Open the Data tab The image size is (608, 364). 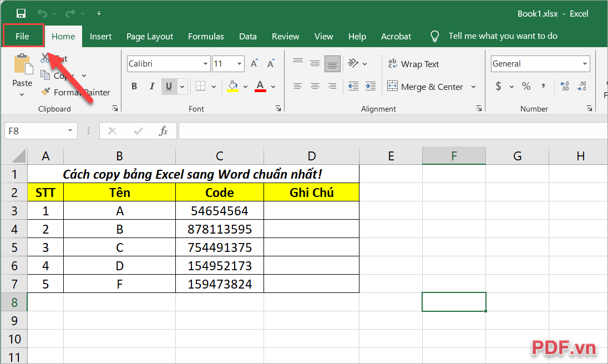coord(248,37)
